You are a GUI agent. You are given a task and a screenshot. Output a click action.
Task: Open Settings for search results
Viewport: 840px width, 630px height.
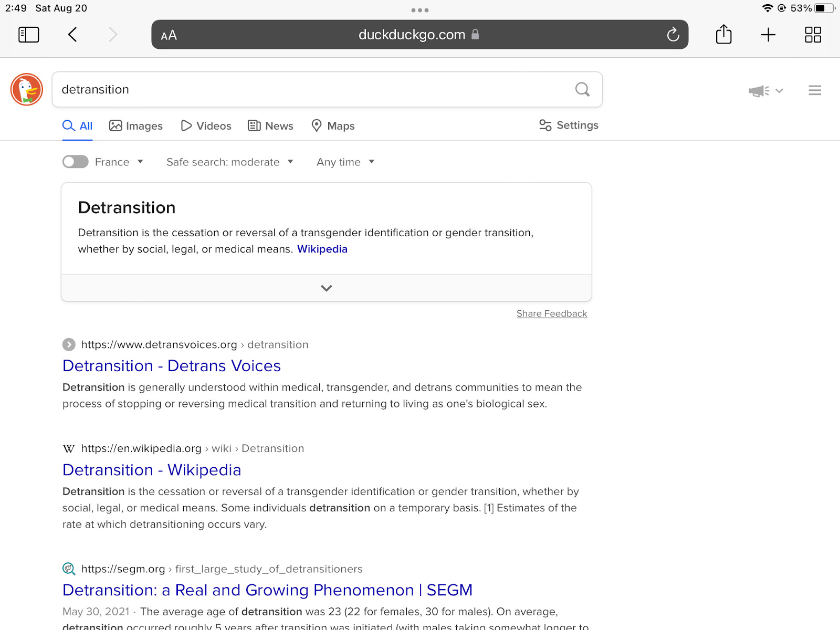pos(569,125)
